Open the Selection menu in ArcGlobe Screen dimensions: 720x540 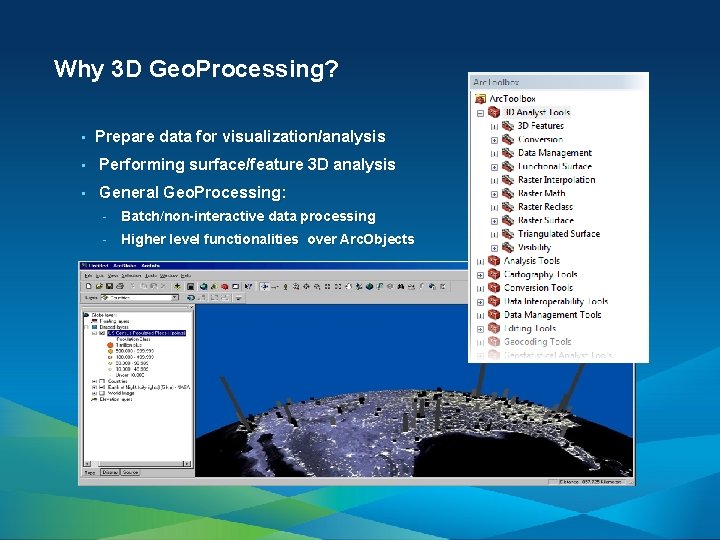(131, 276)
